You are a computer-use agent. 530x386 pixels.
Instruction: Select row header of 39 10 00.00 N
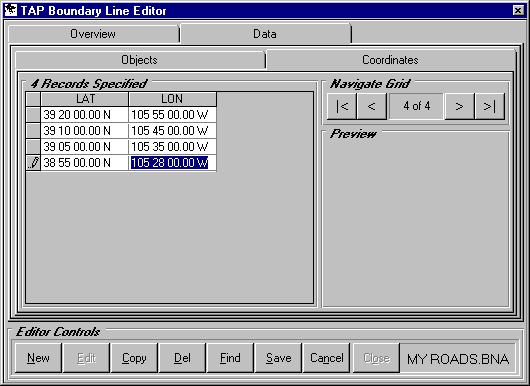pyautogui.click(x=33, y=130)
